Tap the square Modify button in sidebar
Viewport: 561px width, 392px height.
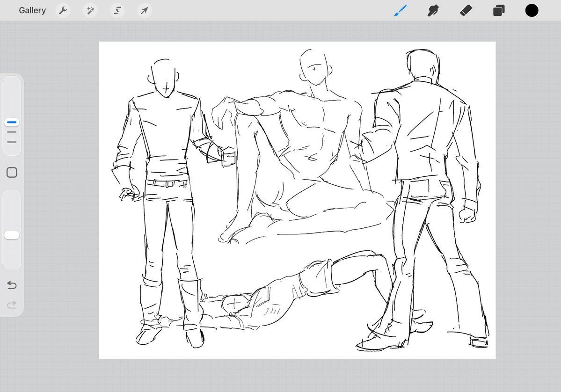pos(12,173)
